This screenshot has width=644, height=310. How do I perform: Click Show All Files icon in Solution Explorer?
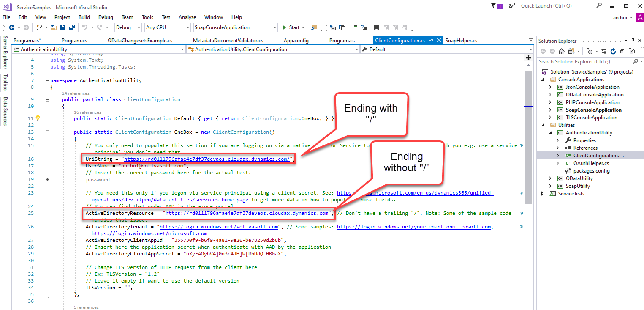632,51
